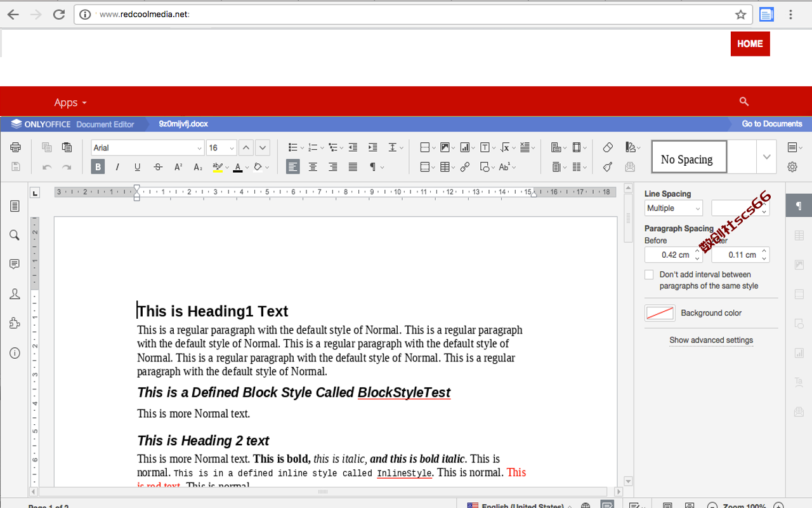812x508 pixels.
Task: Align text right
Action: [x=332, y=167]
